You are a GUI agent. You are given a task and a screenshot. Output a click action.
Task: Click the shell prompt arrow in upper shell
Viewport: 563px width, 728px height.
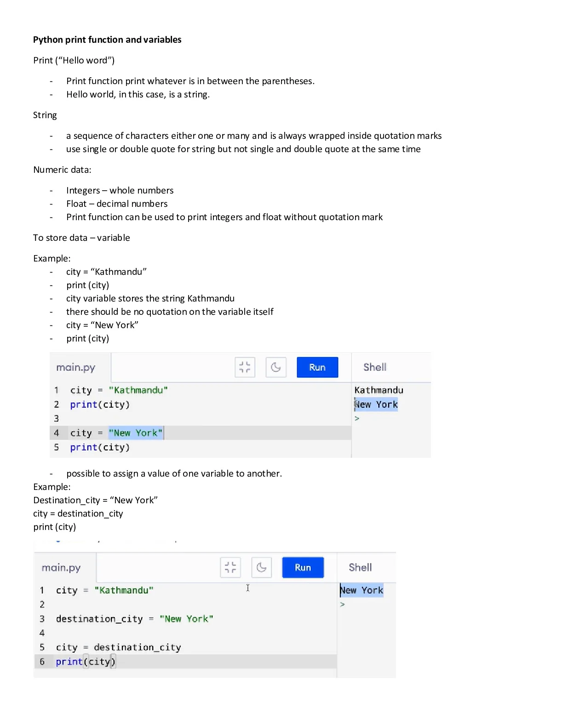click(357, 418)
